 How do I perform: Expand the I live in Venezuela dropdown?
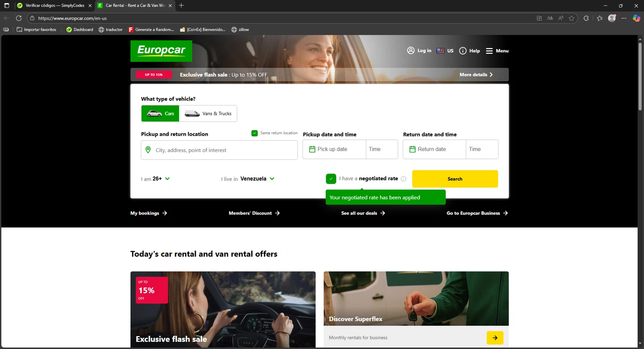pos(248,179)
